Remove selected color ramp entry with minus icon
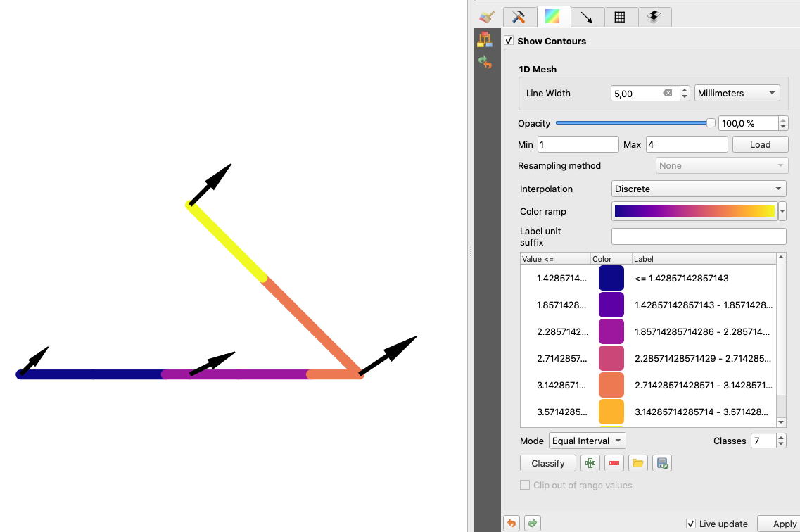 (614, 463)
